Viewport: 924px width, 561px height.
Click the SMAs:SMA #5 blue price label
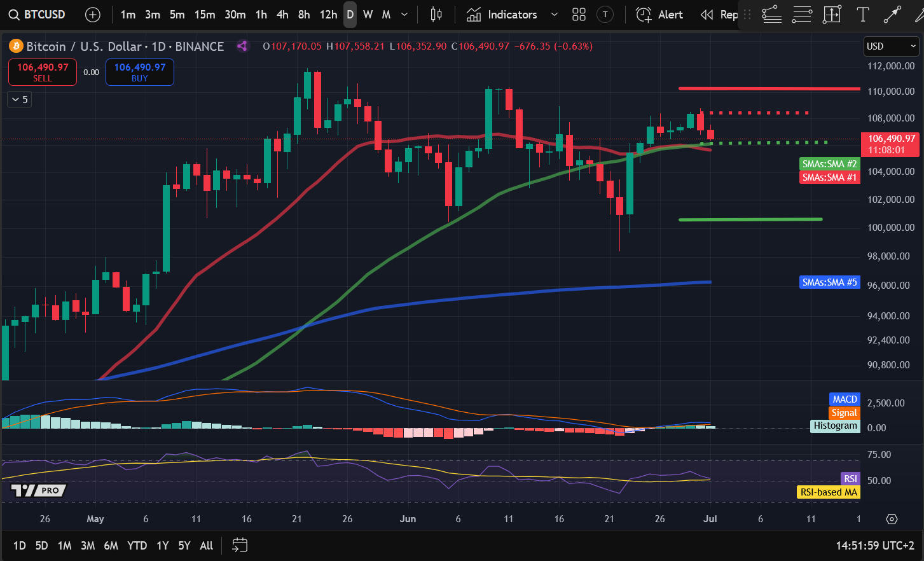pyautogui.click(x=830, y=282)
